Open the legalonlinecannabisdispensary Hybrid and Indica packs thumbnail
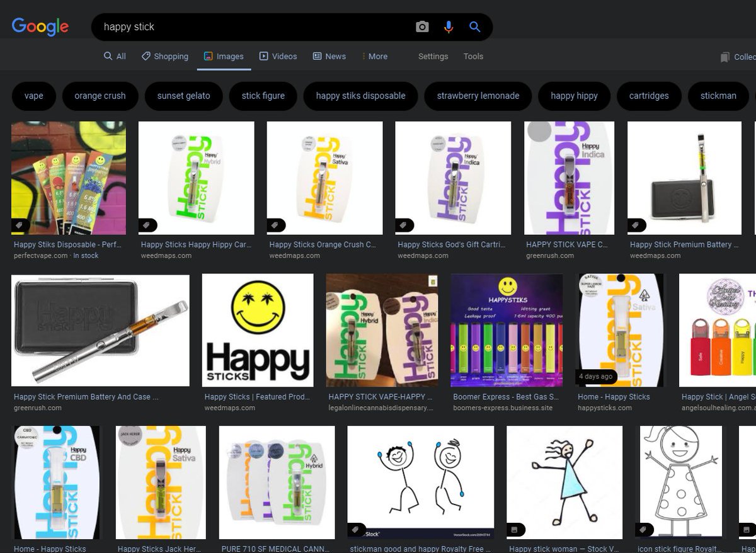Screen dimensions: 756x553 pyautogui.click(x=382, y=330)
